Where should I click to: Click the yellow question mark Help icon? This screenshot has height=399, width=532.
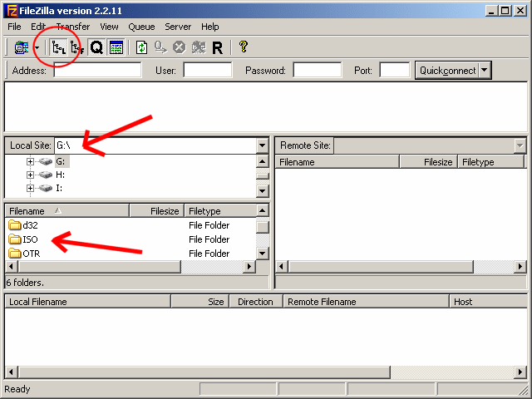click(243, 48)
